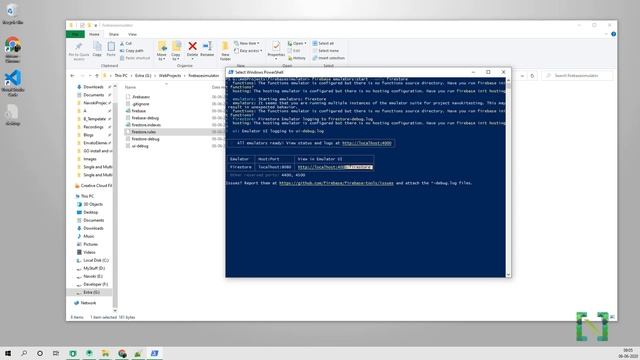Open Recycle Bin on the desktop
The image size is (640, 360).
click(x=12, y=14)
